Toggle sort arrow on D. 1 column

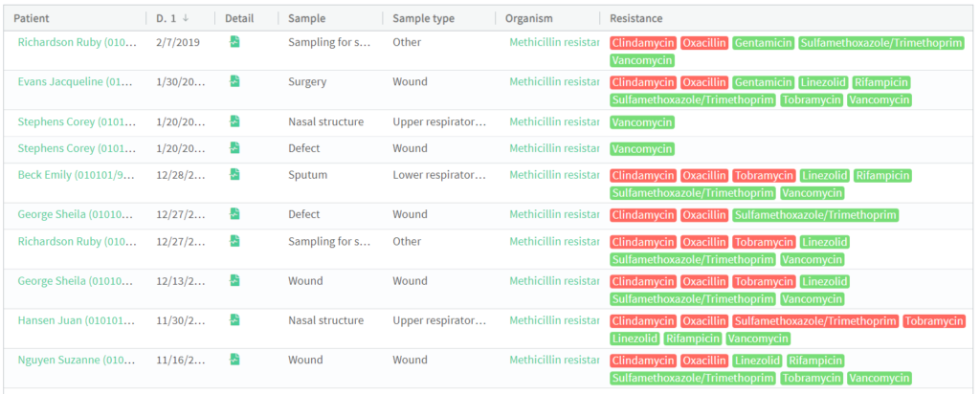(x=186, y=19)
